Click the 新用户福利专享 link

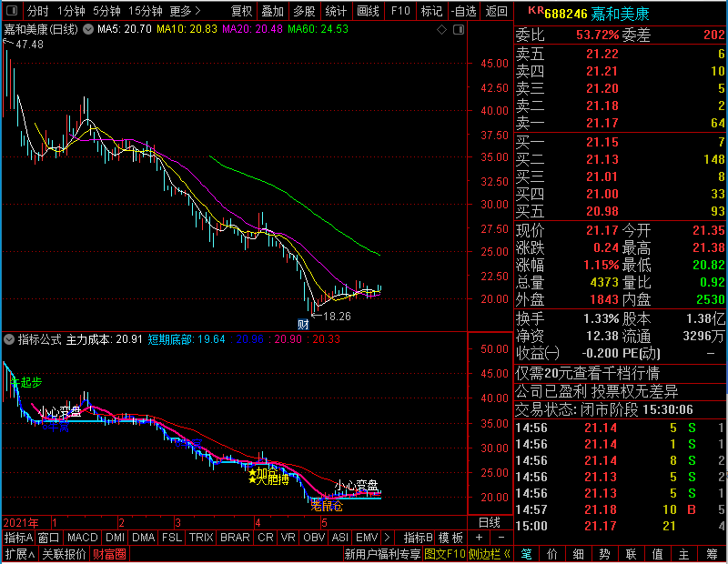click(x=382, y=554)
